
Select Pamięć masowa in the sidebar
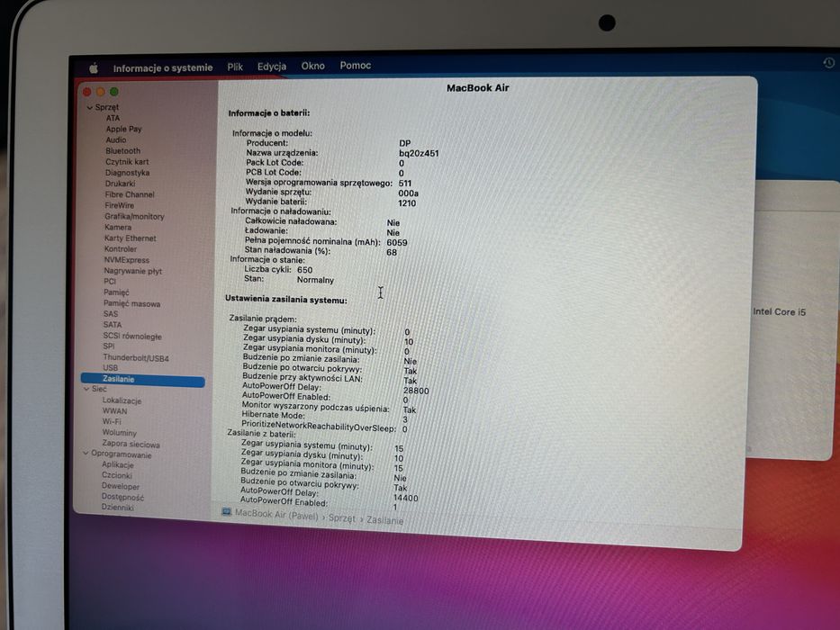point(131,304)
